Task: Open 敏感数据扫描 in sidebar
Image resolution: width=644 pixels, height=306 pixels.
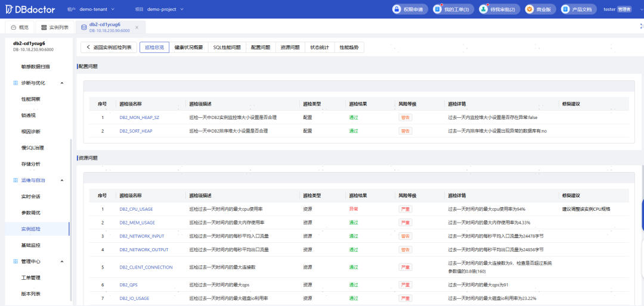Action: (x=35, y=67)
